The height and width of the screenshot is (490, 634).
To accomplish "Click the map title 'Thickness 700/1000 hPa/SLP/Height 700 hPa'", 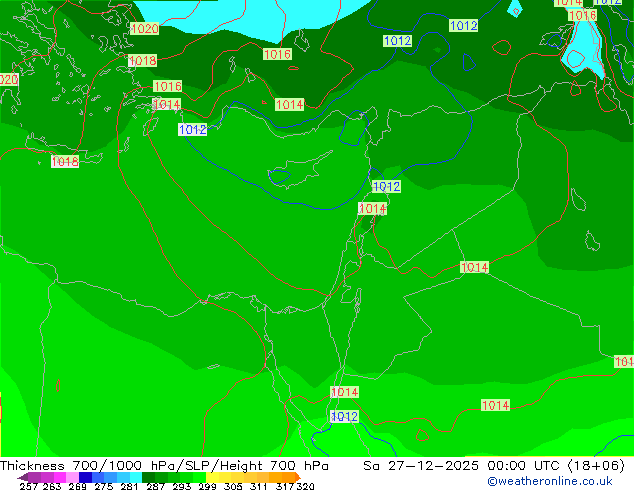I will [164, 466].
